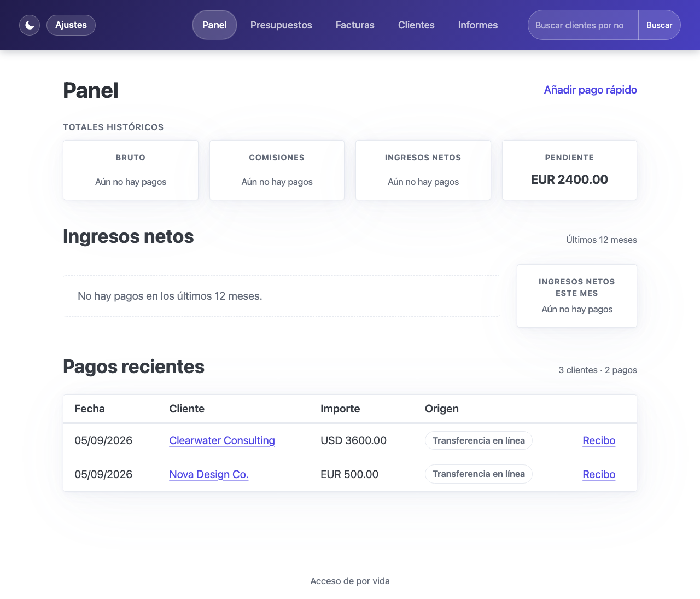Click the Origen column header
The height and width of the screenshot is (599, 700).
pyautogui.click(x=442, y=409)
